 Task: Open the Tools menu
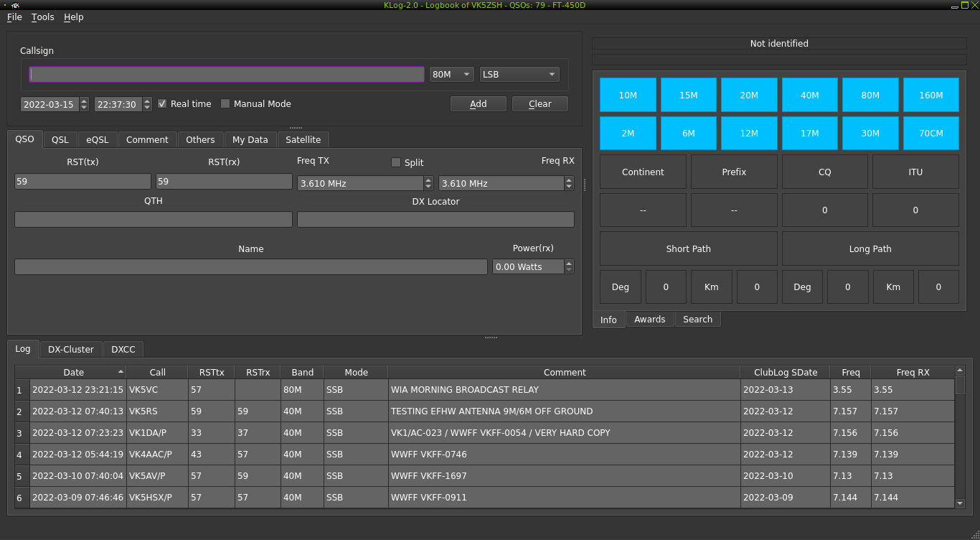42,17
